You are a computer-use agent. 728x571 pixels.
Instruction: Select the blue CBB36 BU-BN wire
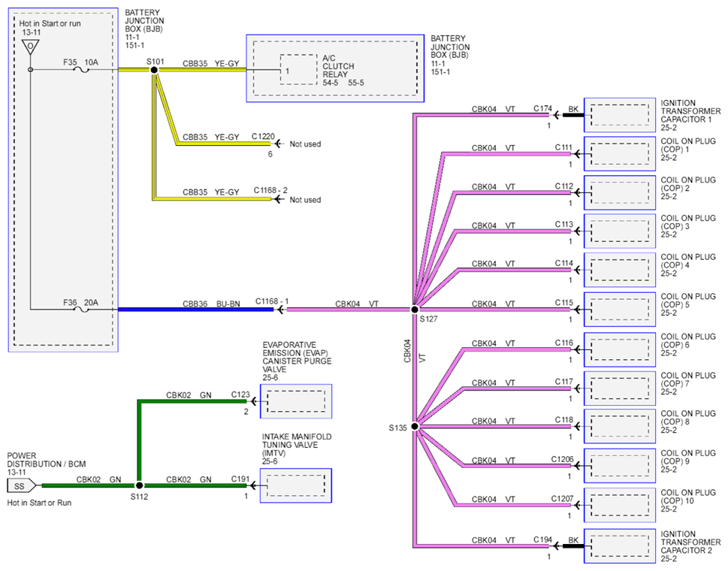pyautogui.click(x=196, y=310)
